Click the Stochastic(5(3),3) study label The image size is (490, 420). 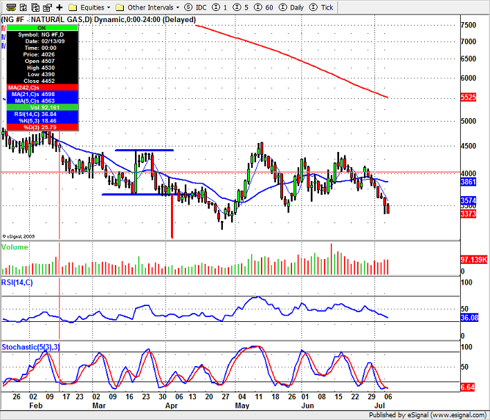coord(31,347)
